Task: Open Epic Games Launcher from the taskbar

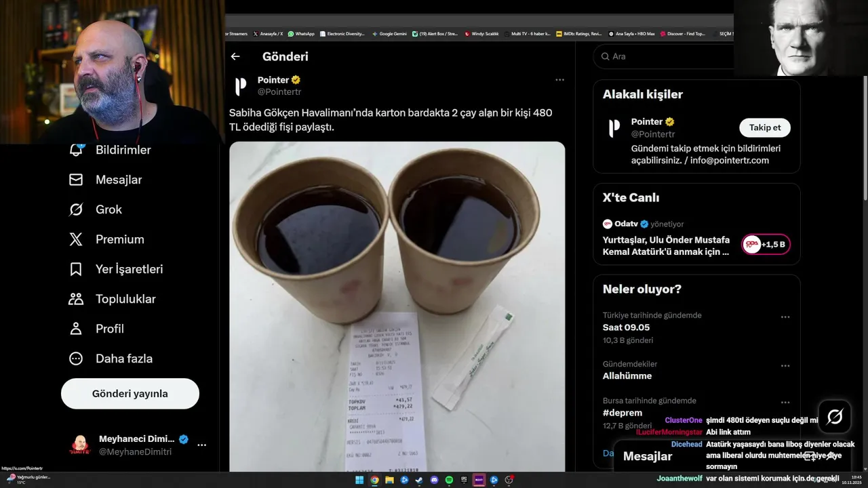Action: click(464, 480)
